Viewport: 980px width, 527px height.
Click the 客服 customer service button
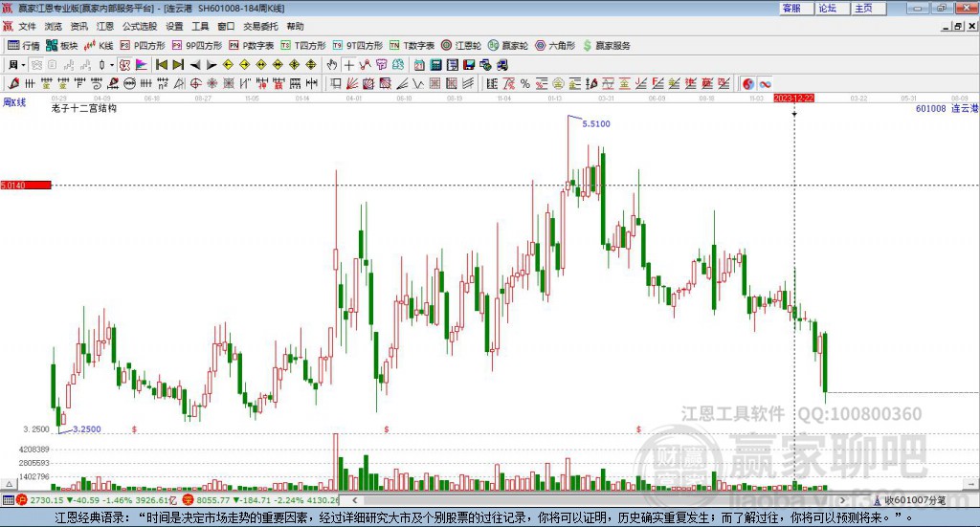pos(796,8)
